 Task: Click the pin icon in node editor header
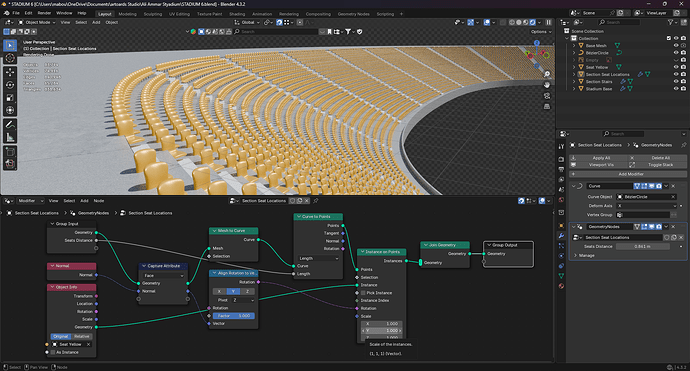tap(316, 201)
